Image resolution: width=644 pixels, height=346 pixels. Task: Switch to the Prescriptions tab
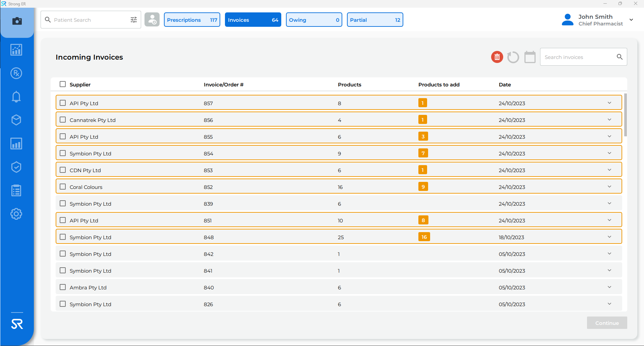coord(192,20)
